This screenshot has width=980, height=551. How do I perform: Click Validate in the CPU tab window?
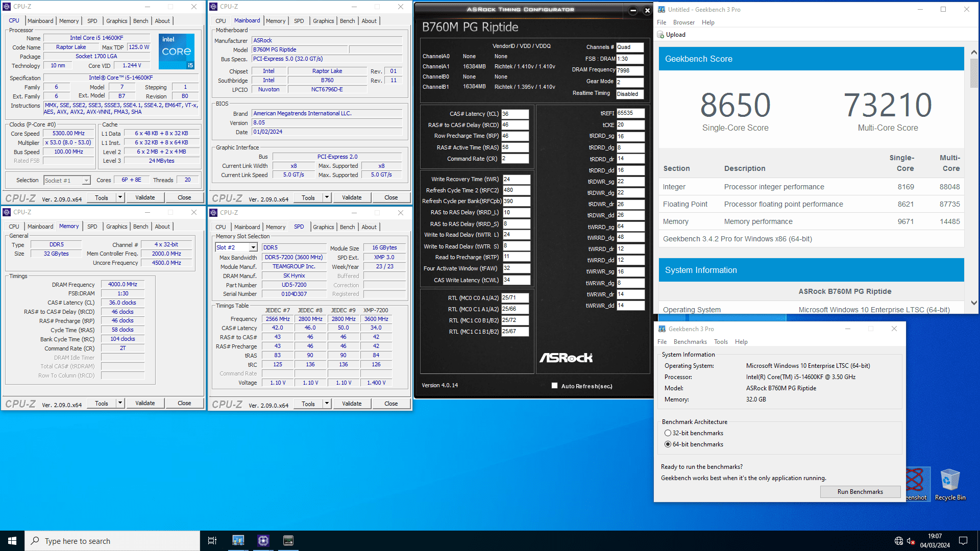point(145,197)
